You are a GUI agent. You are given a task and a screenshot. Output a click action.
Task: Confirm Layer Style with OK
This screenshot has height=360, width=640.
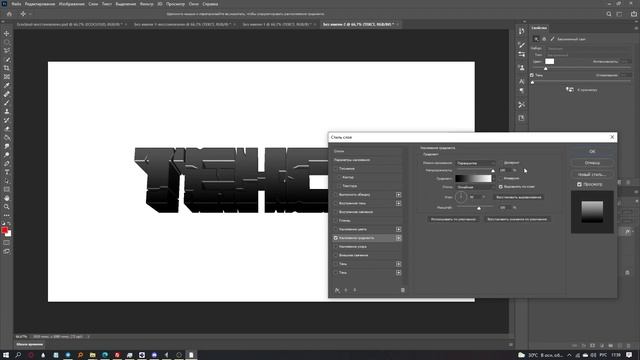(x=592, y=151)
